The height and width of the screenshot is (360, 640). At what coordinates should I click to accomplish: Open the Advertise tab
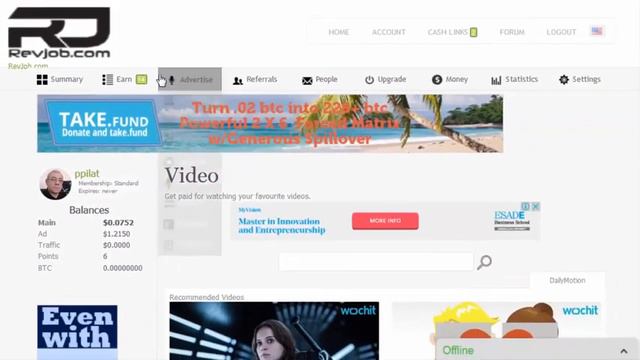click(x=190, y=80)
